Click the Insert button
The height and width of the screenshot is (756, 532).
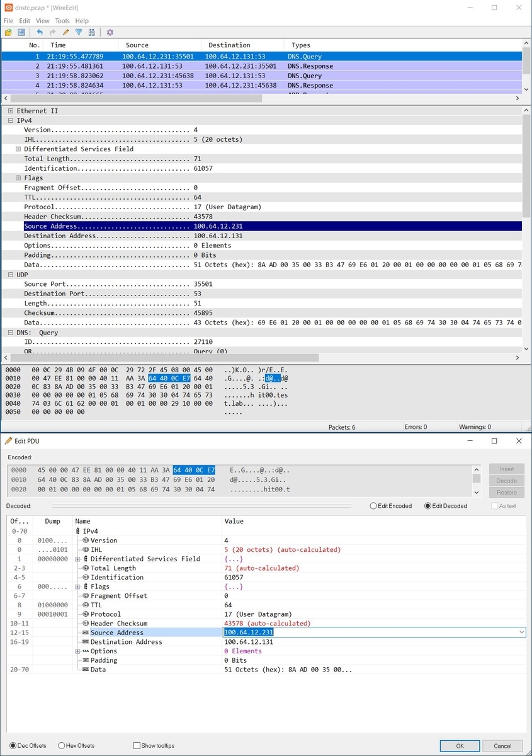point(507,469)
